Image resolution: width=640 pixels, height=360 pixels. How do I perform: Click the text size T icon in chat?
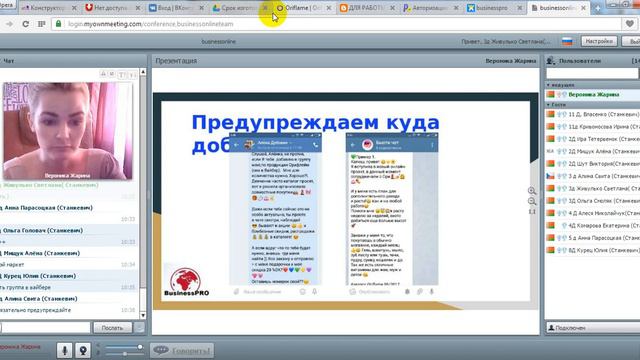[x=121, y=75]
